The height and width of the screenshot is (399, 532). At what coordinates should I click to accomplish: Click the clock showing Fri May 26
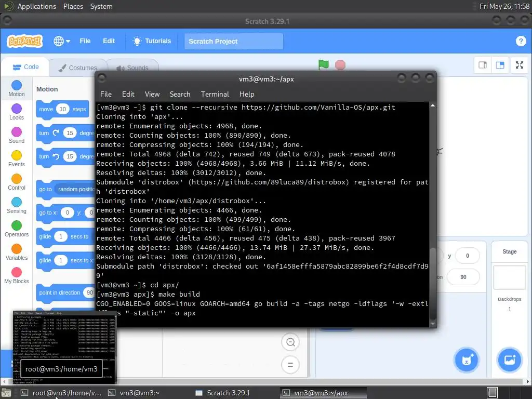504,6
